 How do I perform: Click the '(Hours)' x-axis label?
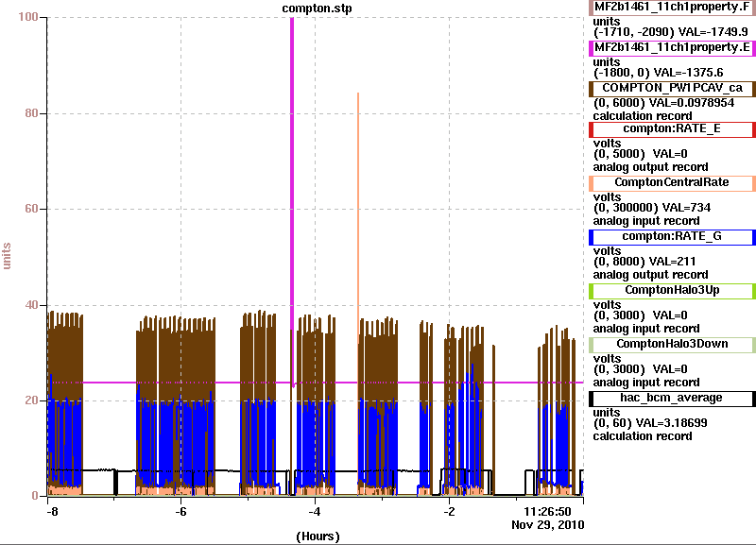[x=318, y=536]
